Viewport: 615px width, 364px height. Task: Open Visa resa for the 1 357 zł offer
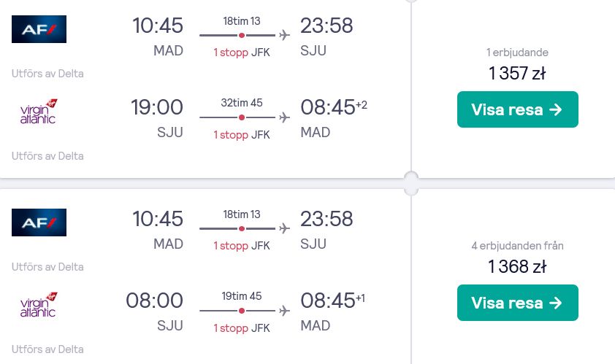tap(517, 109)
